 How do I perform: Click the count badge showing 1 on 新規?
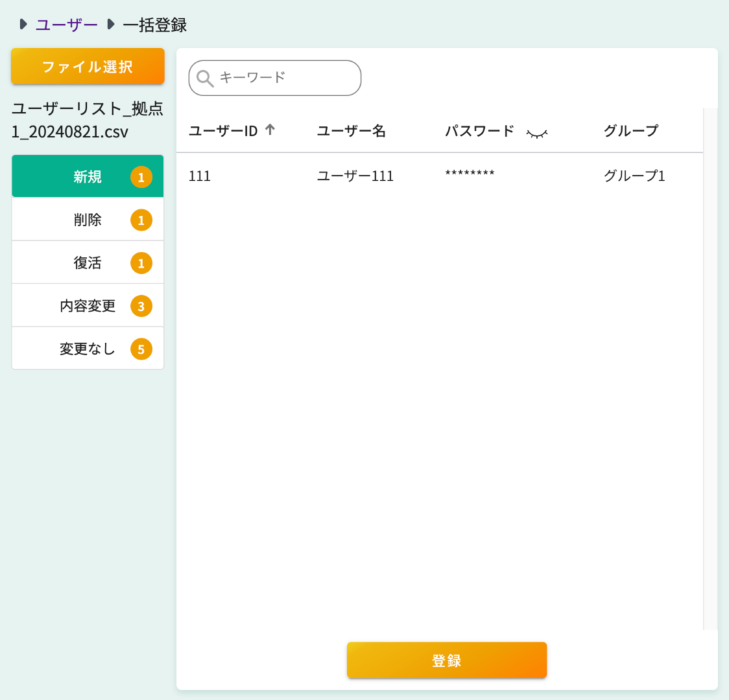pyautogui.click(x=141, y=176)
